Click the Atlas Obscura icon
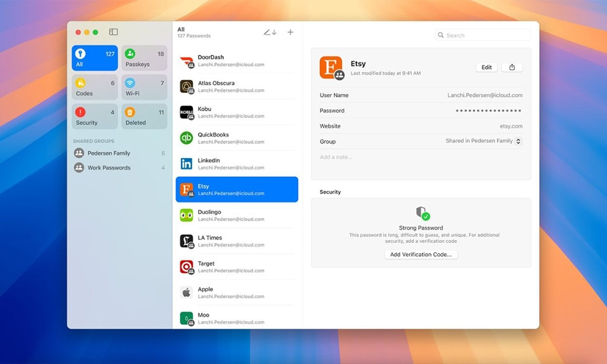 (187, 87)
